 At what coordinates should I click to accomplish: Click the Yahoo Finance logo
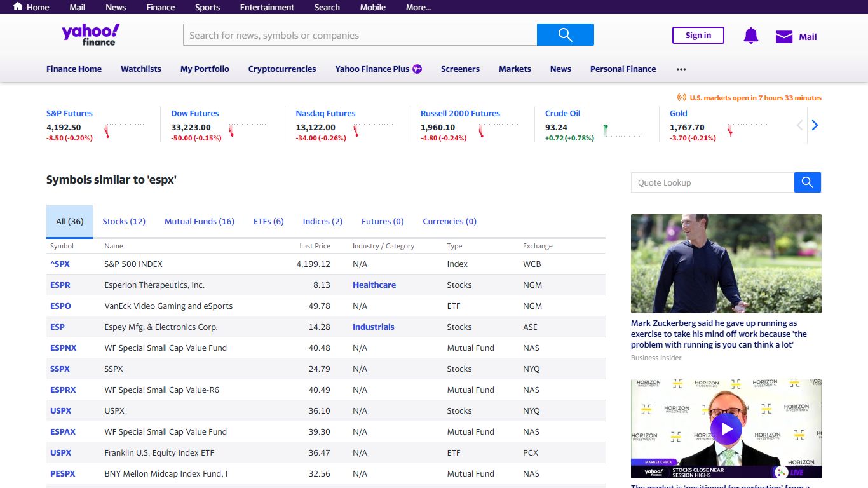pyautogui.click(x=90, y=35)
